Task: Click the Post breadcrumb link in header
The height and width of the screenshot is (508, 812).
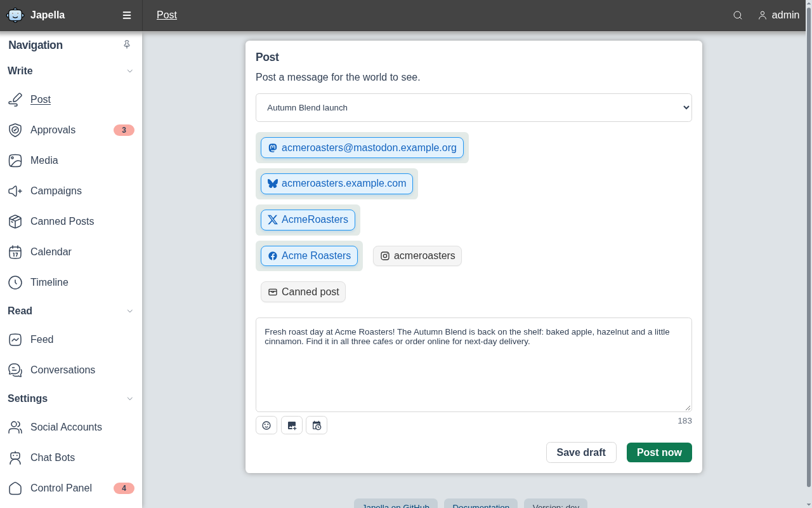Action: (x=167, y=15)
